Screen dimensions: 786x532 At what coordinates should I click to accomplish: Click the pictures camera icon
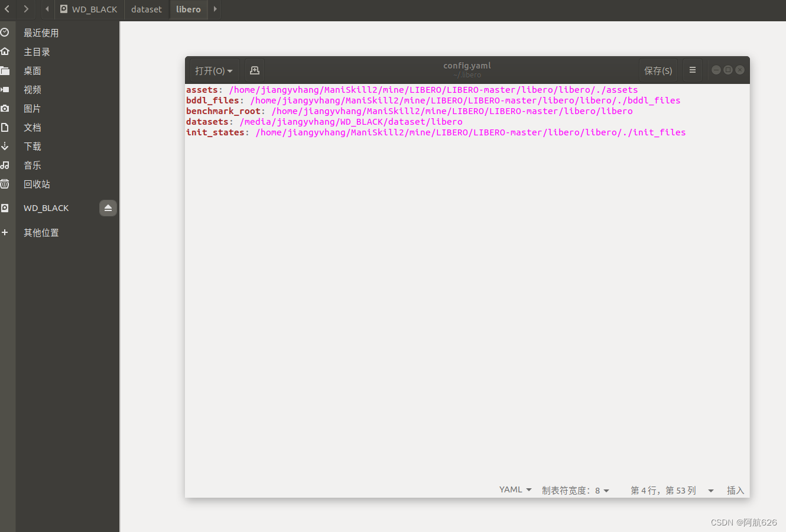[x=5, y=108]
